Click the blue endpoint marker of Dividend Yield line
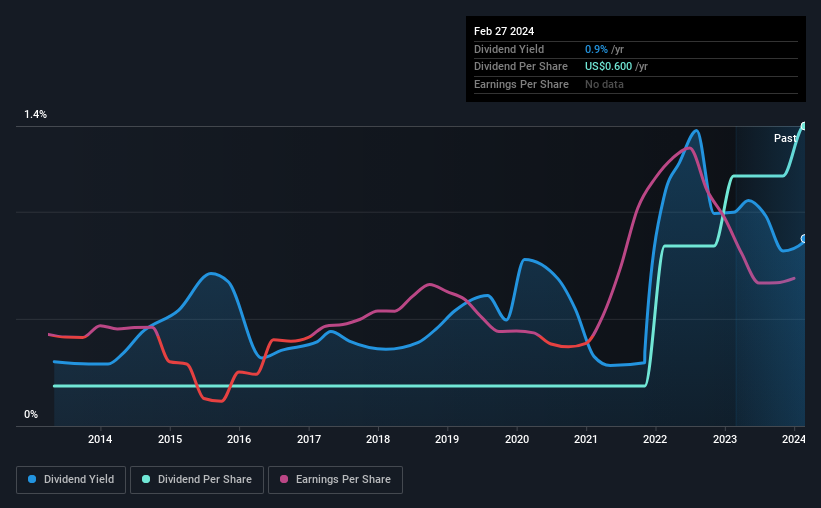The image size is (821, 508). [x=804, y=239]
